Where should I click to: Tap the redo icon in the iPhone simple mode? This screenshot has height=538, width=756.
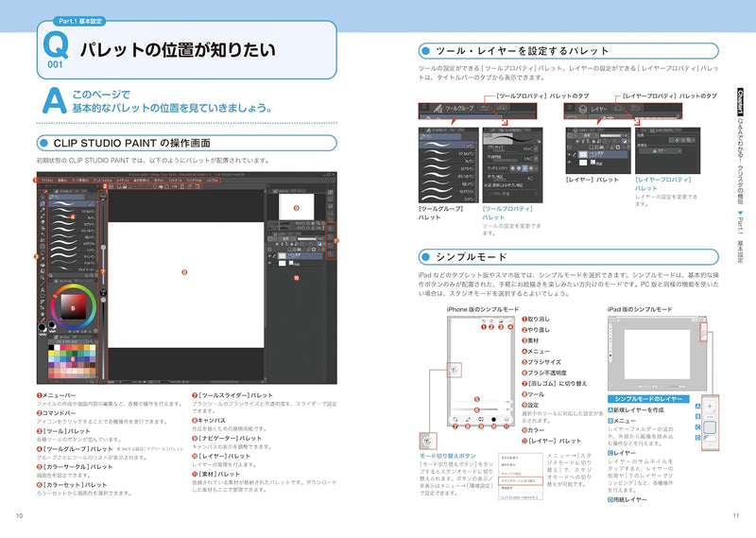coord(491,321)
